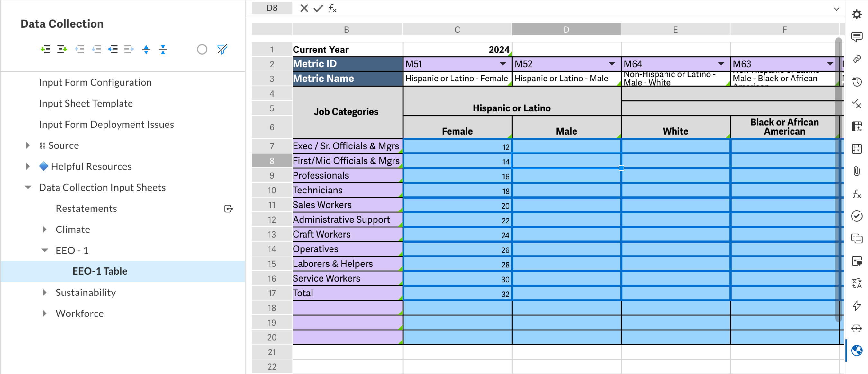868x374 pixels.
Task: Open the M51 Metric ID dropdown
Action: pos(502,64)
